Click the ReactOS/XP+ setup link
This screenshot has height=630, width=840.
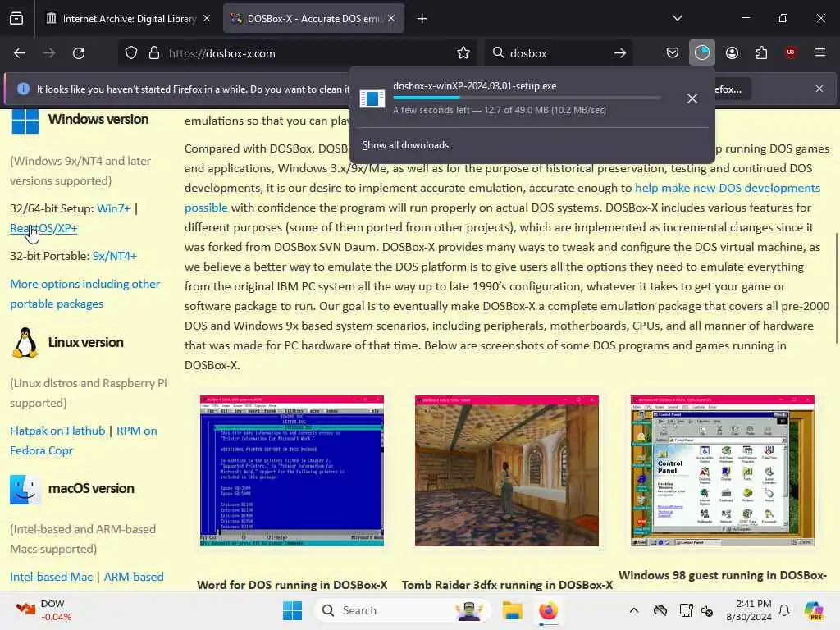(x=43, y=228)
